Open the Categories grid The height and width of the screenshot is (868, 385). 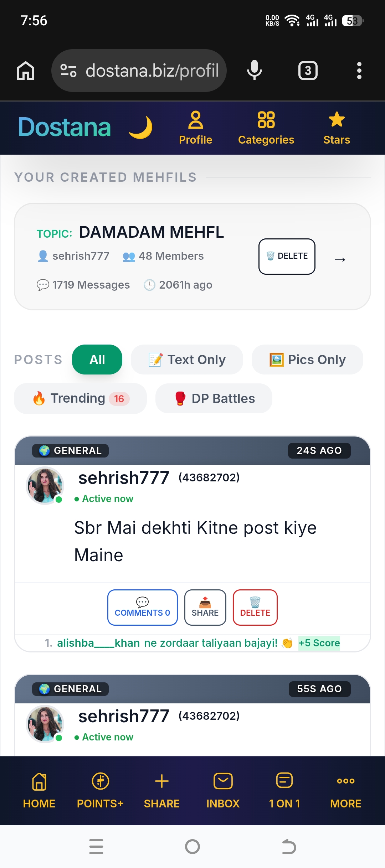tap(266, 128)
